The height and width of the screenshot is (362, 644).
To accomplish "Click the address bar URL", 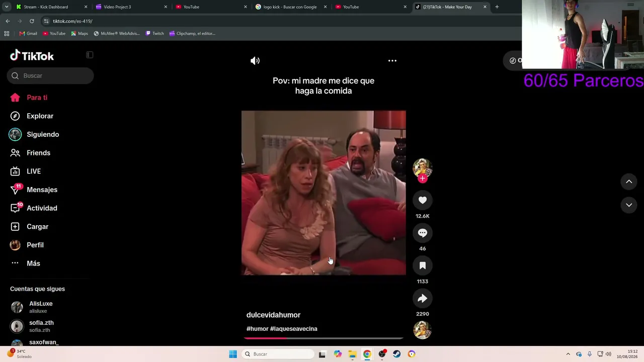I will [73, 21].
